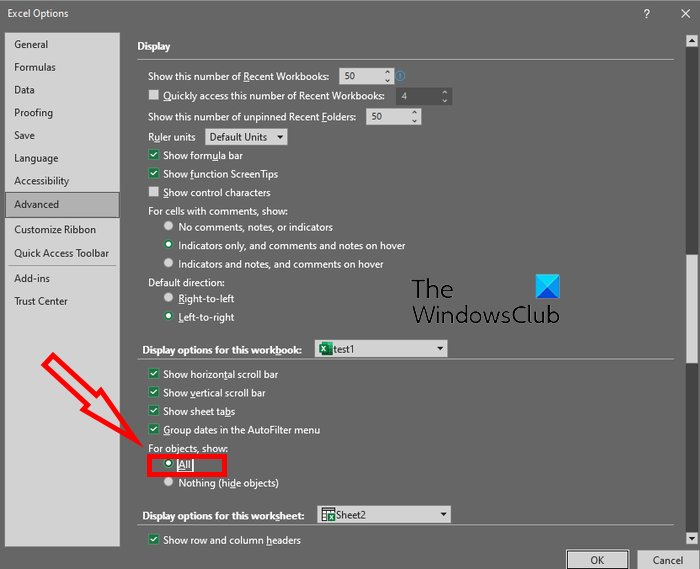Click the scrollbar down arrow
The image size is (700, 569).
692,539
